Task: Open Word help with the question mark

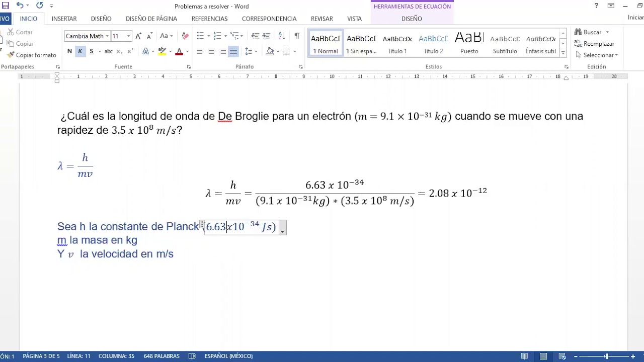Action: (x=596, y=6)
